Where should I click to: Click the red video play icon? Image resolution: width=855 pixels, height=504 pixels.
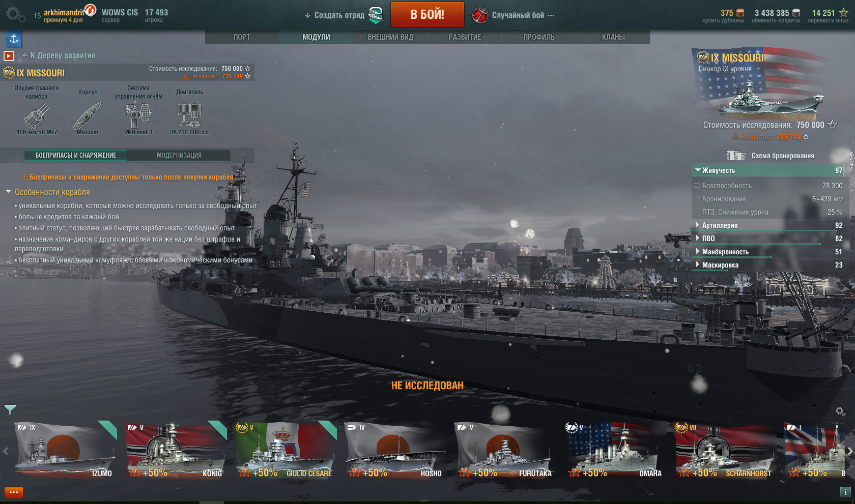coord(9,56)
